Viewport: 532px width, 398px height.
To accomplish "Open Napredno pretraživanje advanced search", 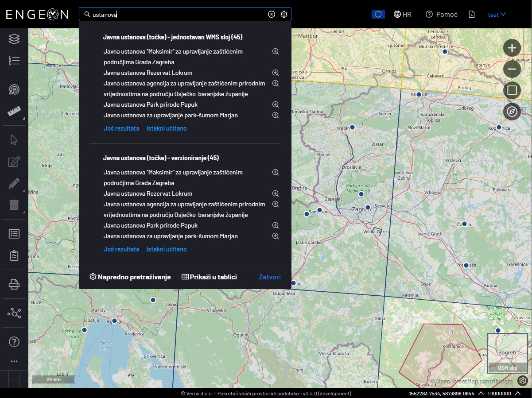I will 130,277.
